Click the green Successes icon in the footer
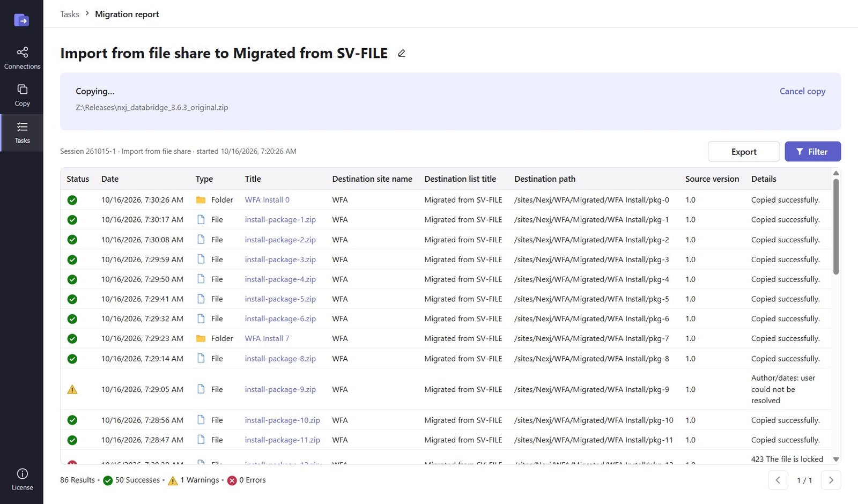Viewport: 858px width, 504px height. [x=108, y=480]
